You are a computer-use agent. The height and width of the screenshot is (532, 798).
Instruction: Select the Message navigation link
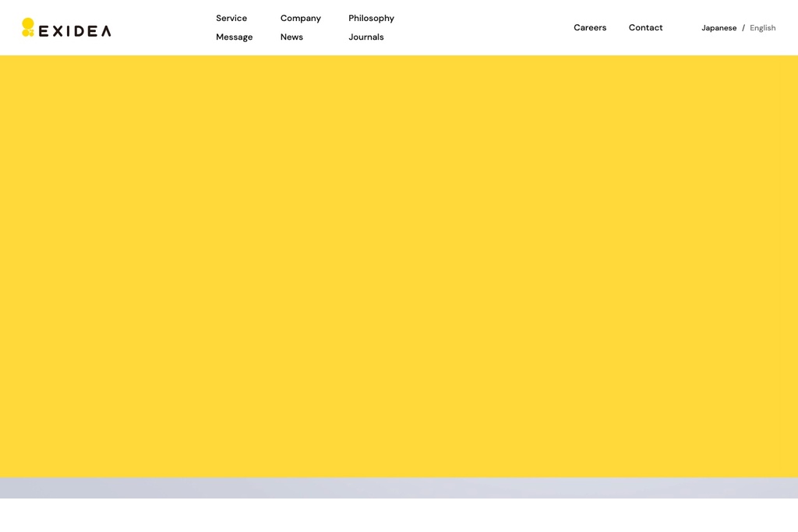[x=234, y=37]
